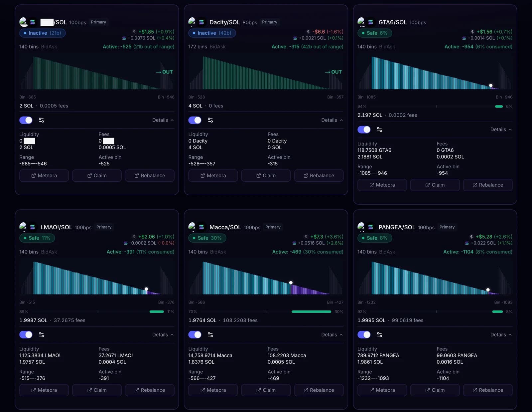Click SOL icon next to +0.0014 SOL
532x412 pixels.
coord(464,38)
